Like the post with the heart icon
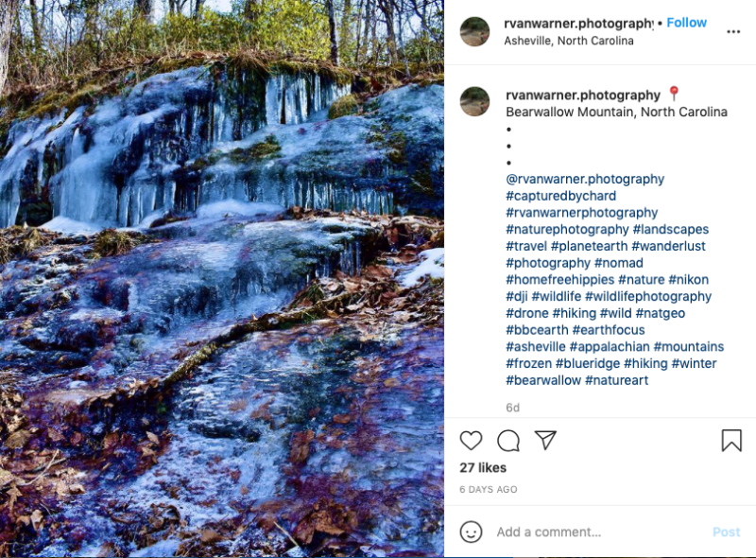This screenshot has width=756, height=558. [x=471, y=441]
